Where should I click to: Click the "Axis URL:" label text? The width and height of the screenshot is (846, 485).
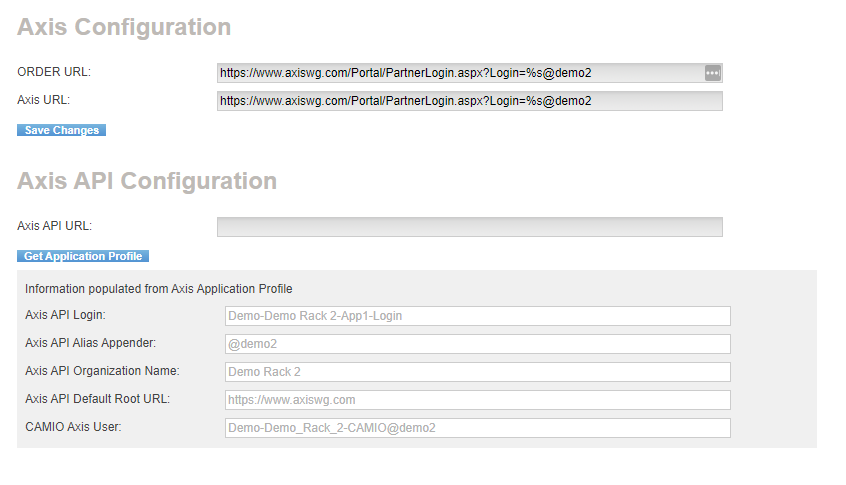click(x=43, y=99)
